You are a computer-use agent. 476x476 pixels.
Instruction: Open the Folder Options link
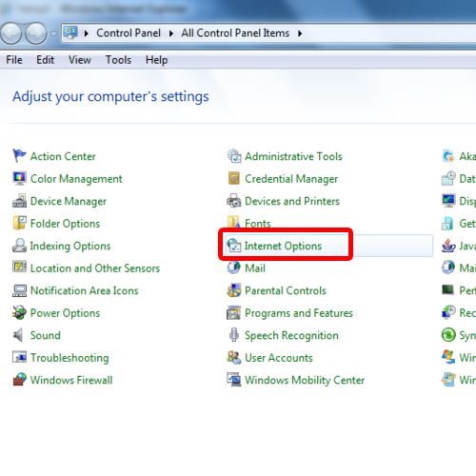pos(65,224)
